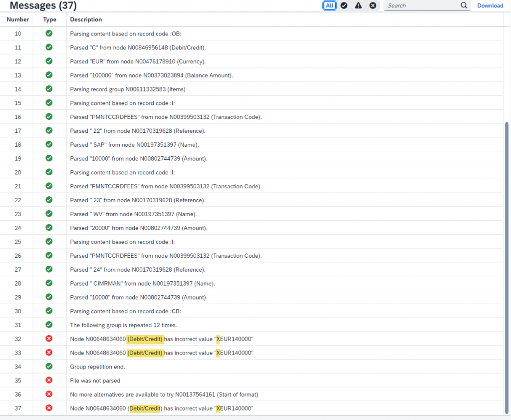Select the Reference " 23" parsed message
Image resolution: width=511 pixels, height=420 pixels.
pos(138,200)
